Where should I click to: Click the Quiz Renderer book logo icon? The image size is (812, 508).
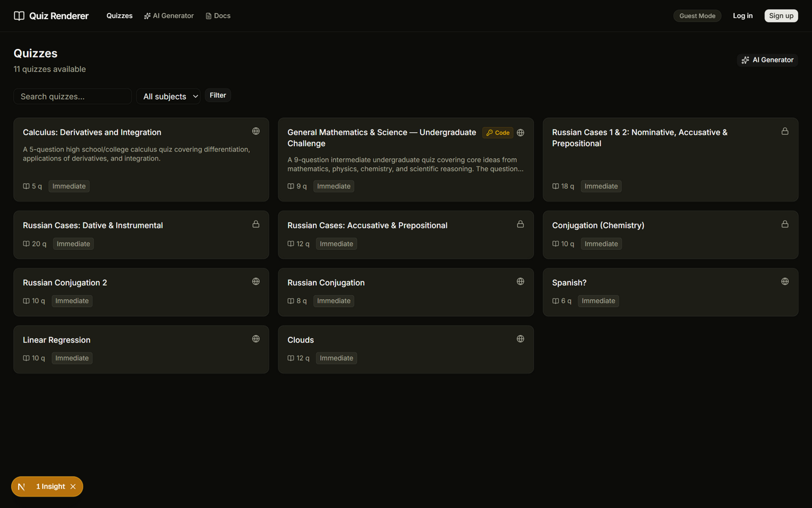(x=19, y=16)
